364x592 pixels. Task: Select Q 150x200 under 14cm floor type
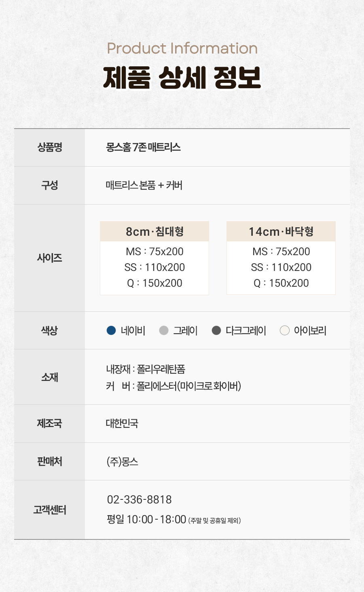[x=281, y=283]
